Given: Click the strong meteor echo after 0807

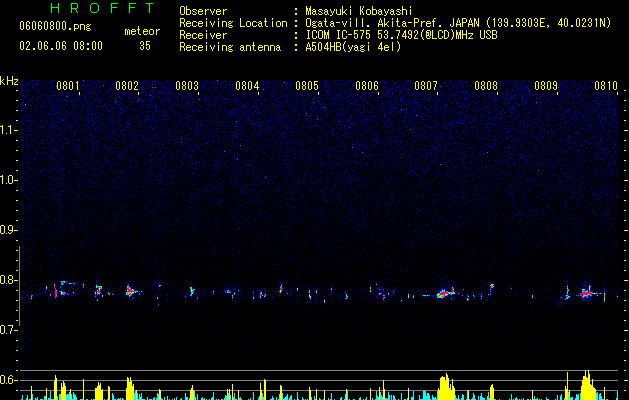Looking at the screenshot, I should click(445, 293).
